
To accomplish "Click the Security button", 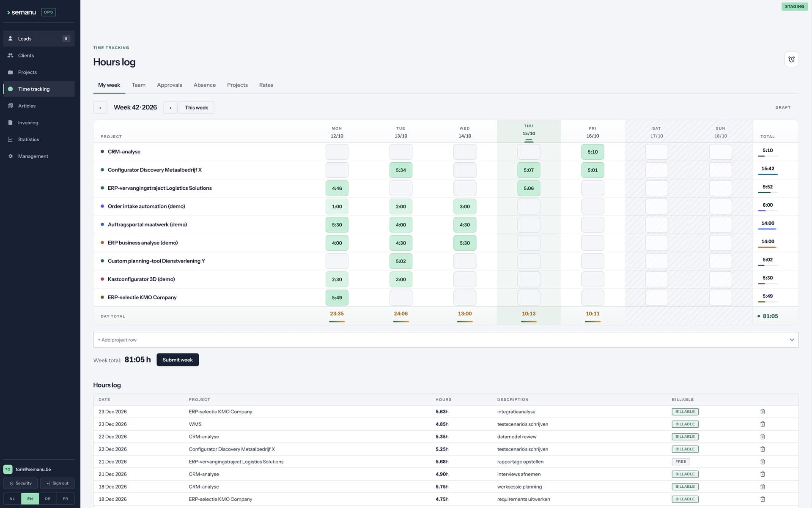I will point(21,483).
